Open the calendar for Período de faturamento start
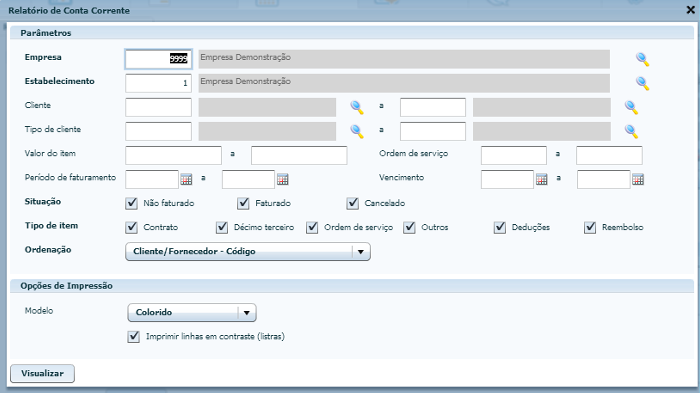 point(186,180)
